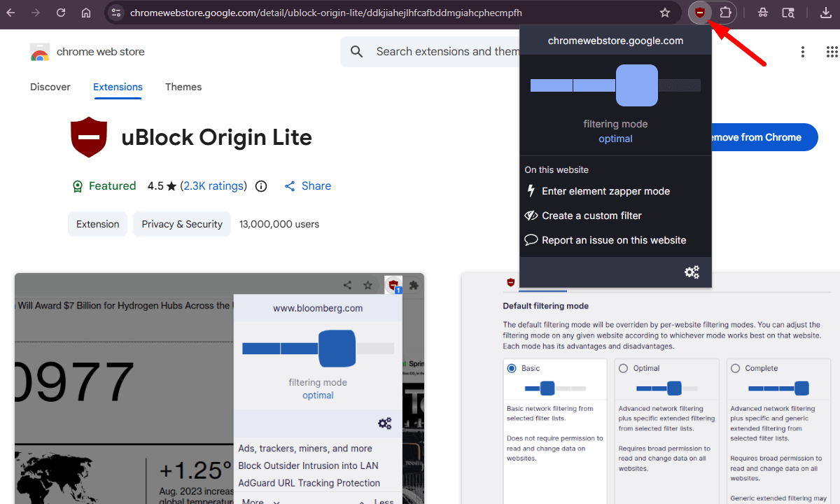Open the 2.3K ratings link
This screenshot has height=504, width=840.
213,185
